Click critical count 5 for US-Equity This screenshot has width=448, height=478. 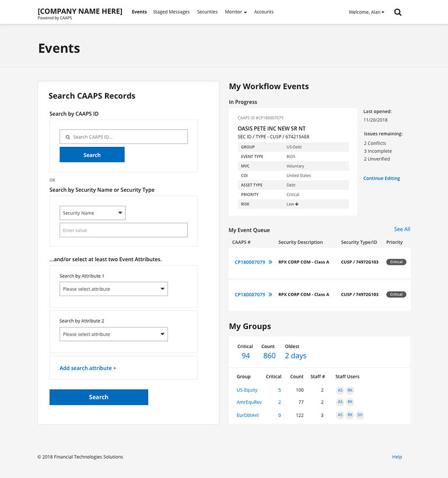[279, 390]
